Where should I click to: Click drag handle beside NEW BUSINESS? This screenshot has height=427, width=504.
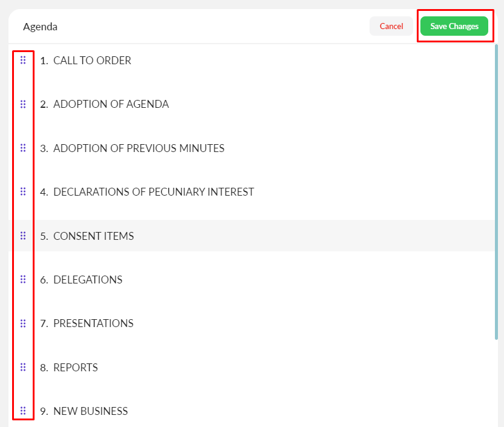(23, 411)
